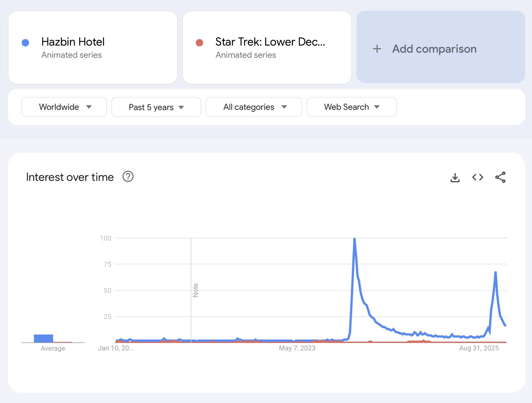Click the May 7, 2023 axis label
This screenshot has width=532, height=403.
[297, 348]
